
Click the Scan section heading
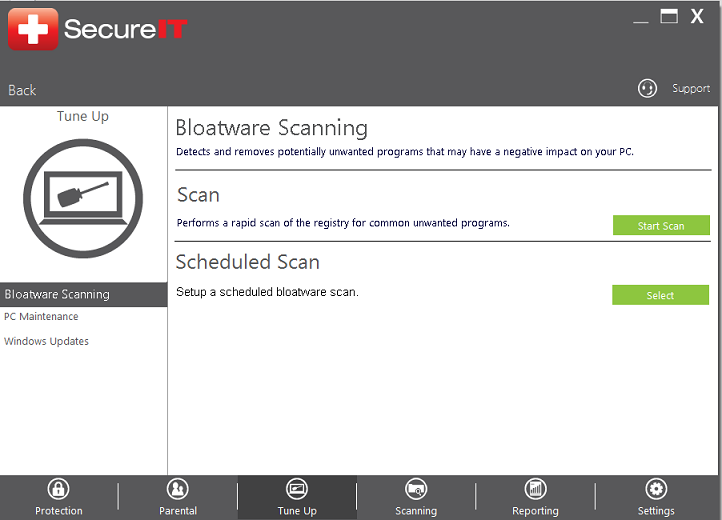pyautogui.click(x=198, y=195)
